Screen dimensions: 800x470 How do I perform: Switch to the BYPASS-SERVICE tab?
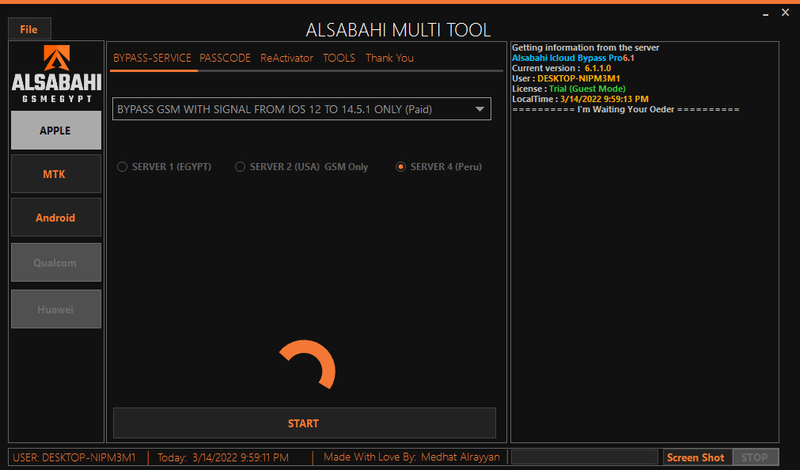[152, 58]
